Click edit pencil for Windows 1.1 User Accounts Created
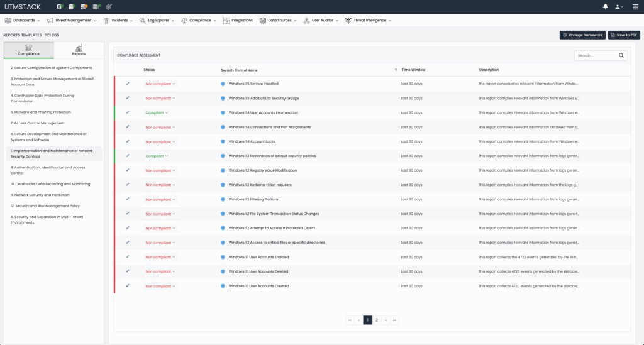The height and width of the screenshot is (345, 644). coord(128,286)
